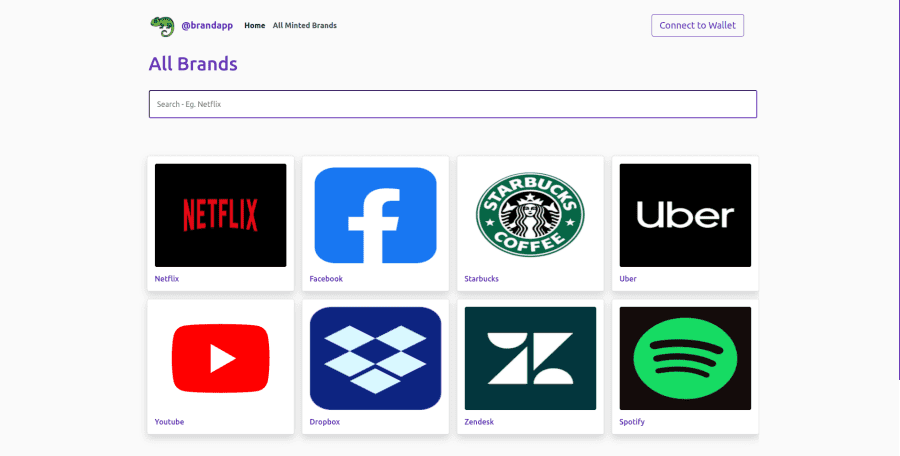Open the Uber logo thumbnail
The height and width of the screenshot is (456, 900).
(685, 215)
